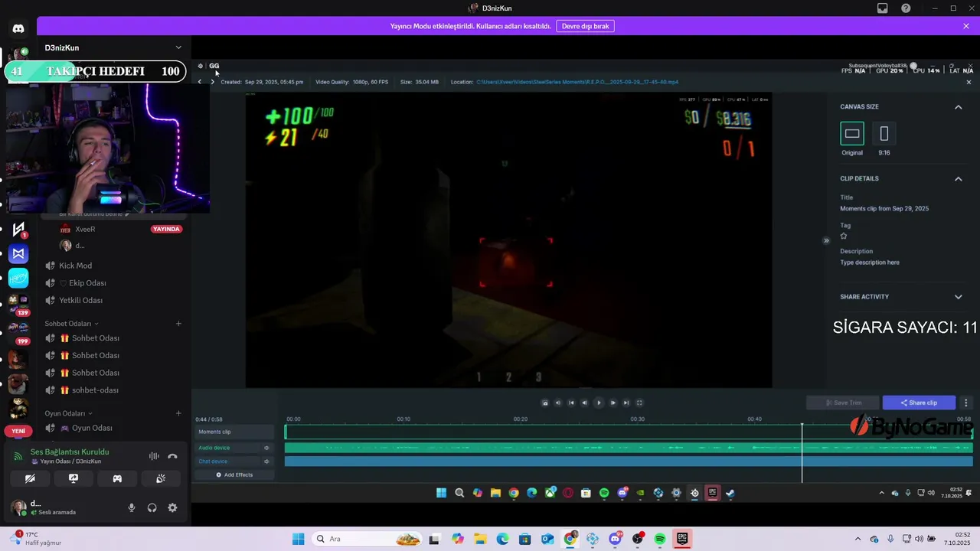Close the Moments clip editor
Image resolution: width=980 pixels, height=551 pixels.
[969, 82]
